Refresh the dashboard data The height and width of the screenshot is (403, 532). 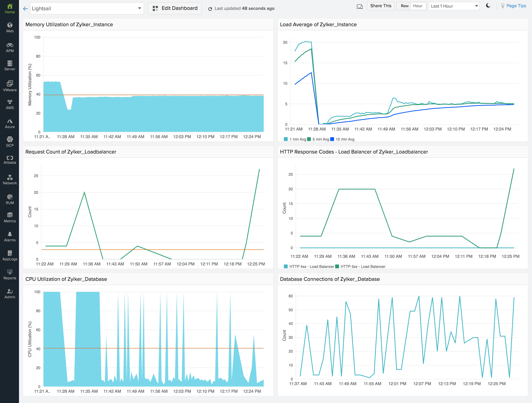(x=210, y=8)
